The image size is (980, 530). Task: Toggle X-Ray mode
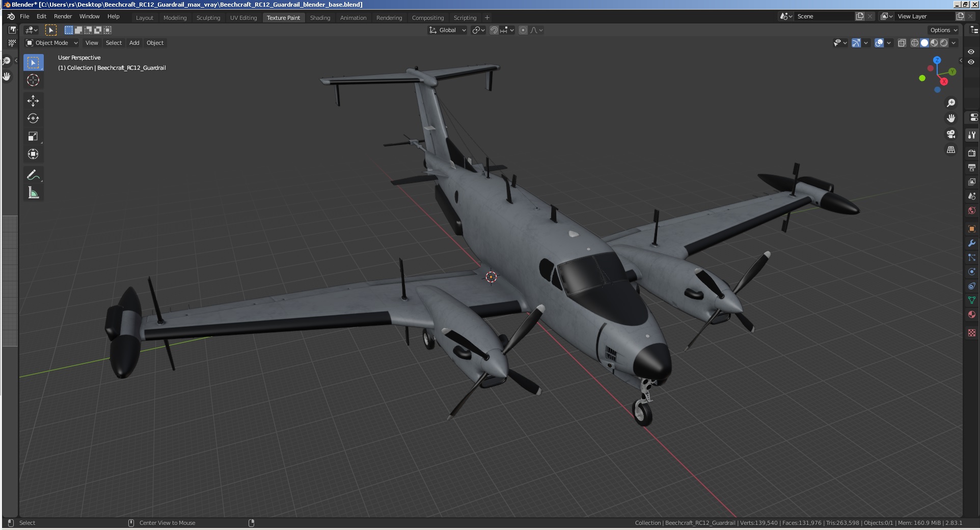pyautogui.click(x=902, y=43)
